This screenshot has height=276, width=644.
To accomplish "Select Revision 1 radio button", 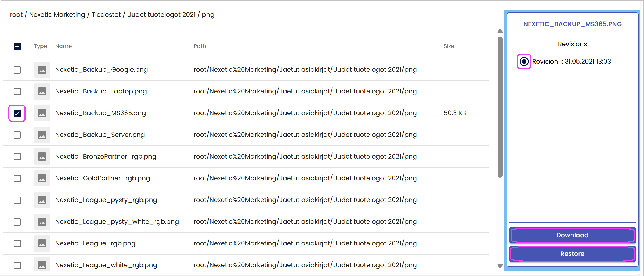I will (x=524, y=61).
